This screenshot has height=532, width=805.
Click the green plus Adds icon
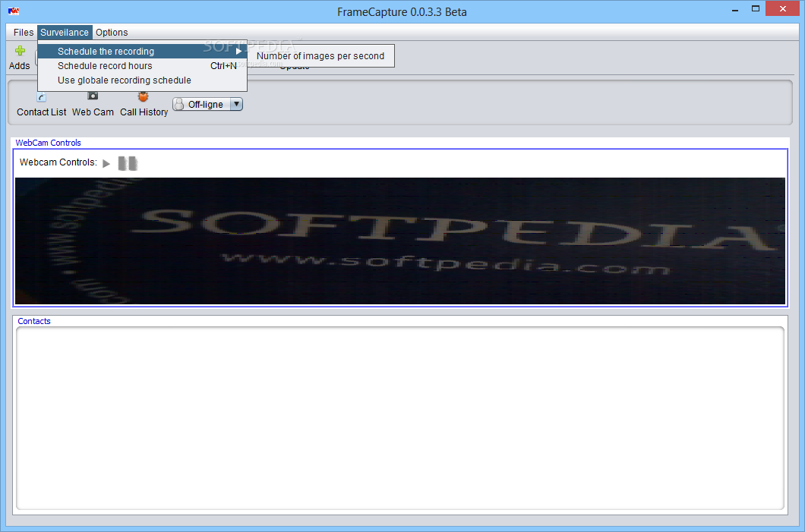pos(20,51)
